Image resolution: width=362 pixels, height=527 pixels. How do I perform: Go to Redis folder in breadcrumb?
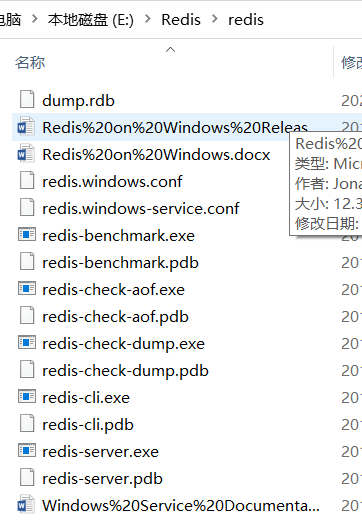coord(181,19)
